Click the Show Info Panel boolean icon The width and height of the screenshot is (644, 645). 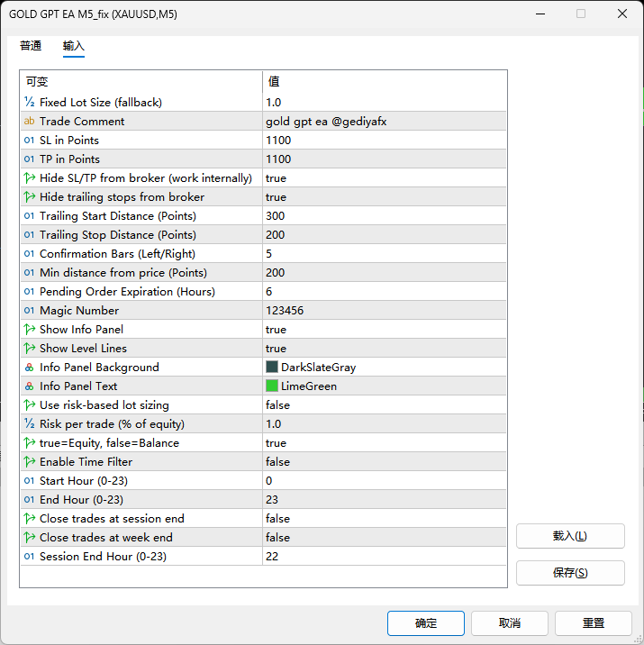pyautogui.click(x=30, y=329)
